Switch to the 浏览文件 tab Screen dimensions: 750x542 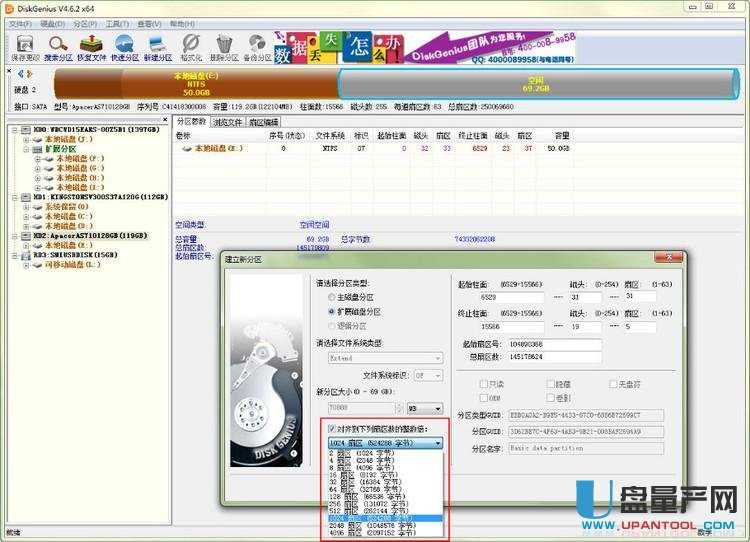228,122
